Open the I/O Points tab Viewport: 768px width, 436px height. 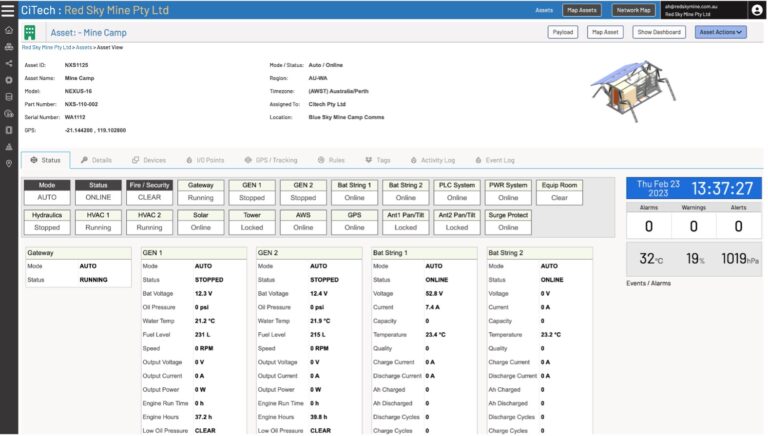coord(205,160)
